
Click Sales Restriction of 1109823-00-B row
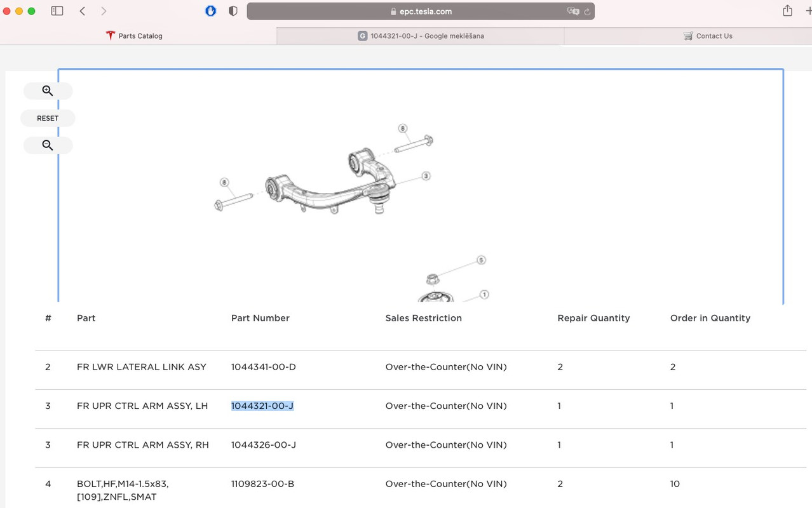pos(446,484)
